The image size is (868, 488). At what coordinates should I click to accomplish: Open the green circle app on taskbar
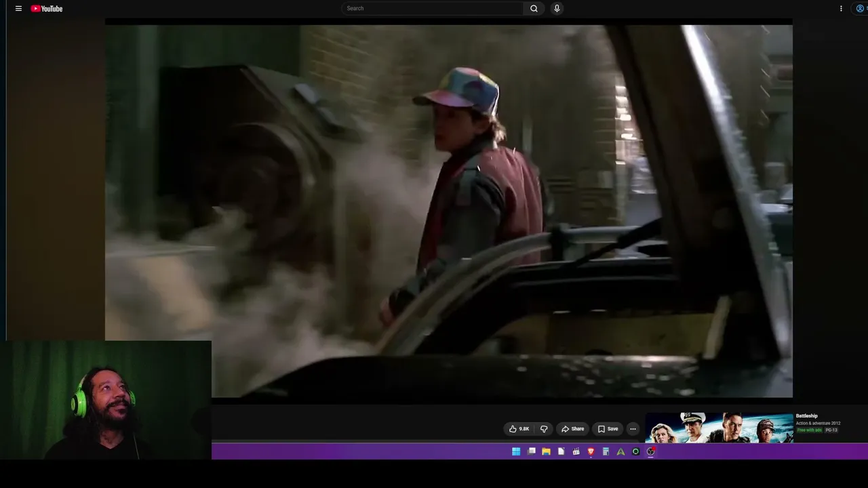point(635,451)
